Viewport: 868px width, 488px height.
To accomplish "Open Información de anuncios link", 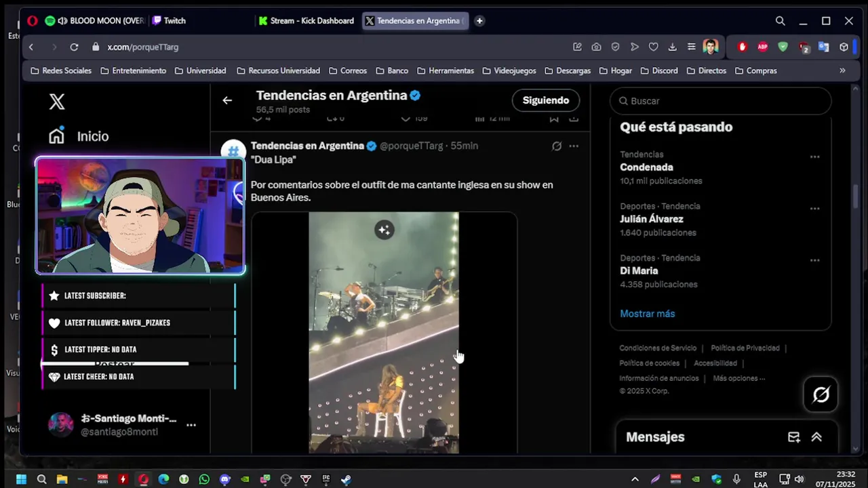I will tap(659, 378).
